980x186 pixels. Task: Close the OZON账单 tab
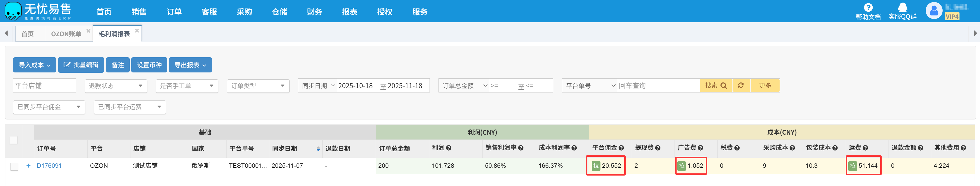click(x=88, y=31)
